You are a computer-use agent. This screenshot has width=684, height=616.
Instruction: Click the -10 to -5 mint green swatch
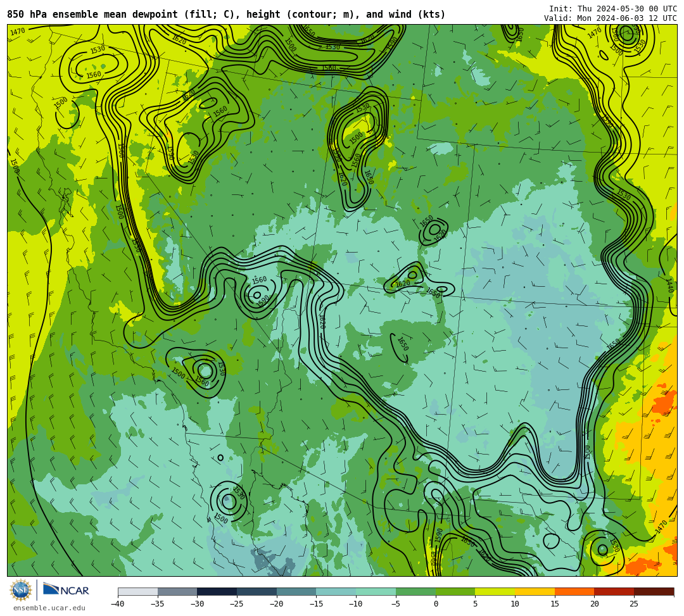point(376,591)
